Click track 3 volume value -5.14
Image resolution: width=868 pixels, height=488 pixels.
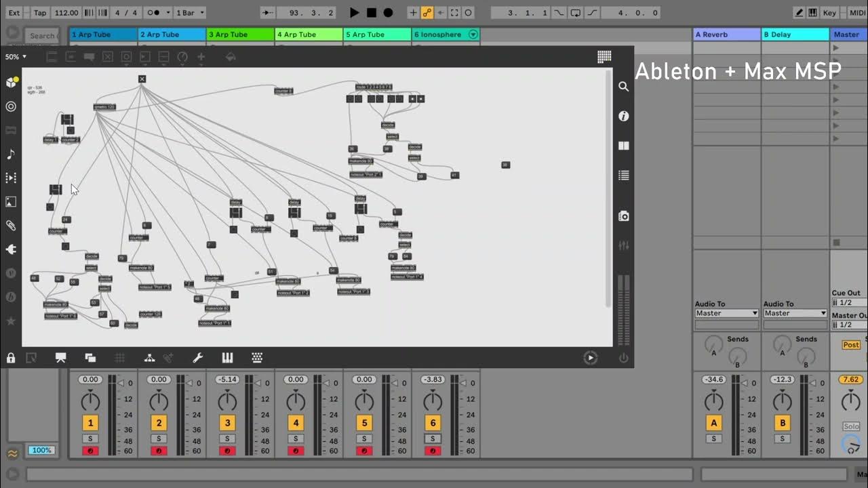click(227, 380)
